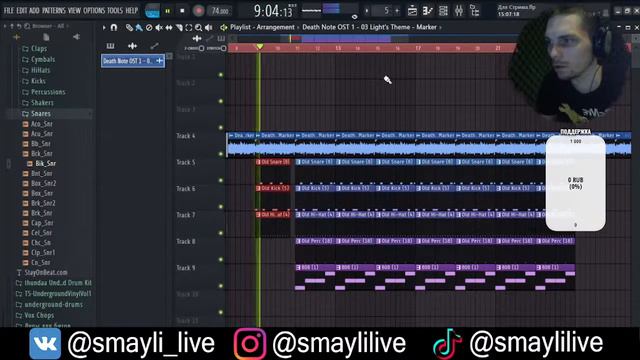Select the Slice tool in playlist toolbar

(x=179, y=27)
